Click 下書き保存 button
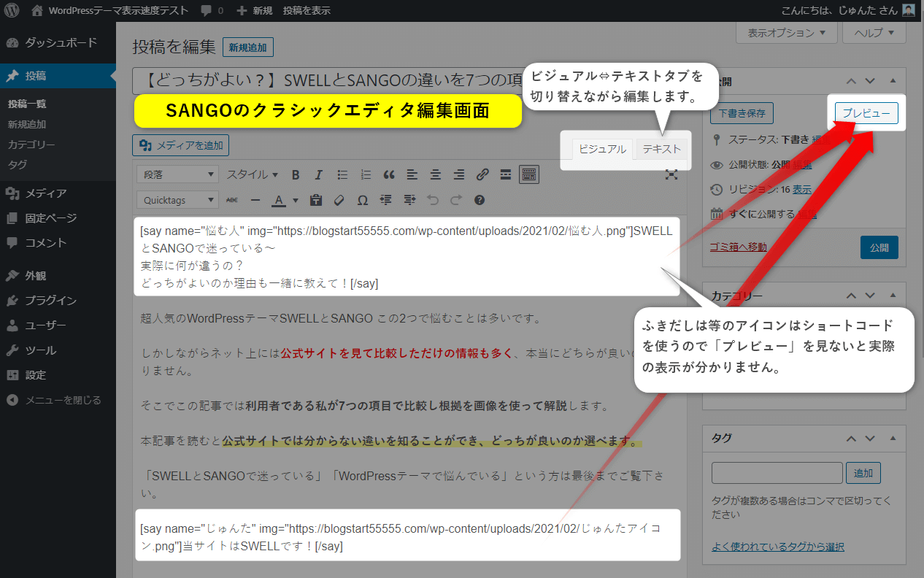 point(742,114)
